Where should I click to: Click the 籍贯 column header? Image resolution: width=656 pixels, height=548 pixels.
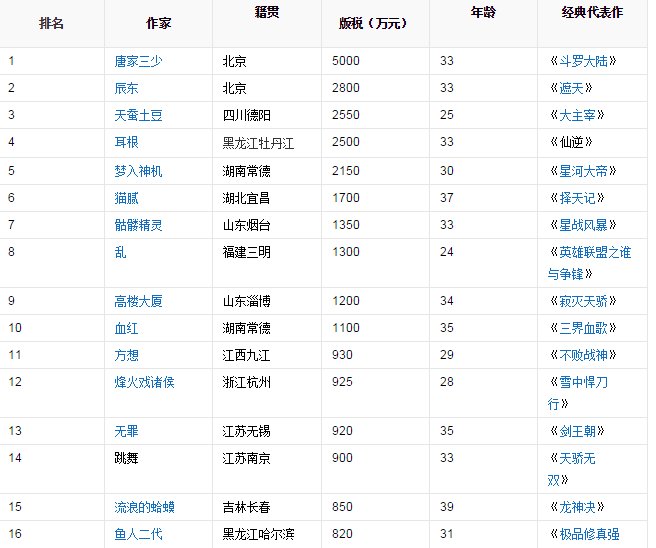(266, 12)
